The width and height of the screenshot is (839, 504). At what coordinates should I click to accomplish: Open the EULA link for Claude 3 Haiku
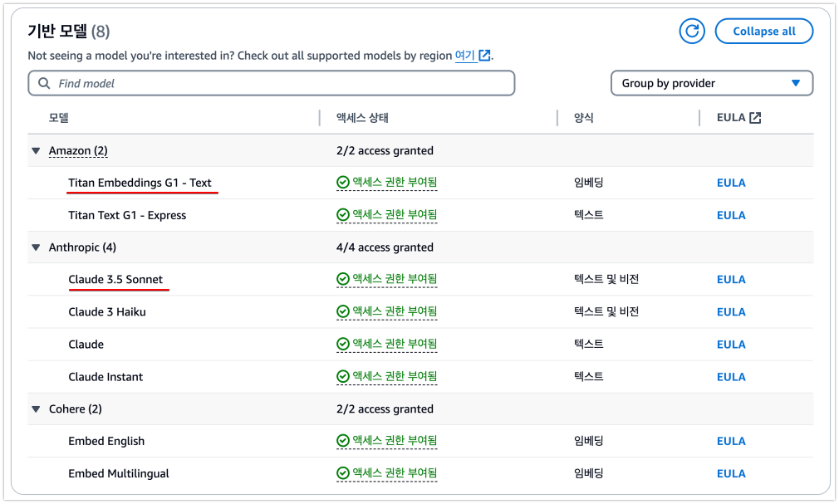pyautogui.click(x=731, y=312)
